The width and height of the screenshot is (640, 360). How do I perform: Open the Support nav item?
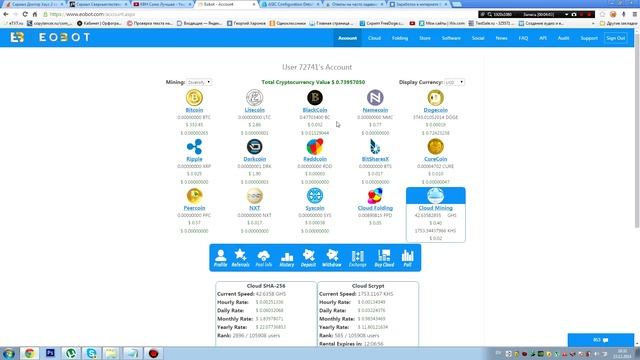tap(589, 38)
